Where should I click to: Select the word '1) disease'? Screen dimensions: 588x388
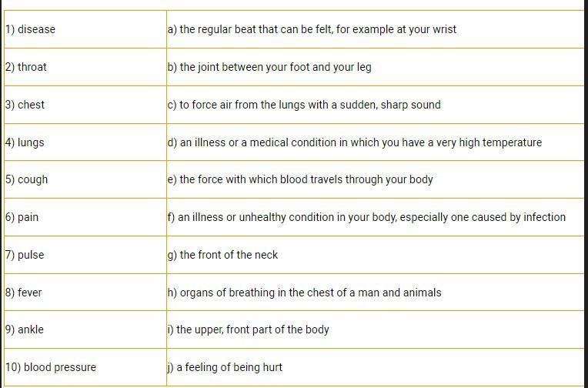click(x=30, y=29)
